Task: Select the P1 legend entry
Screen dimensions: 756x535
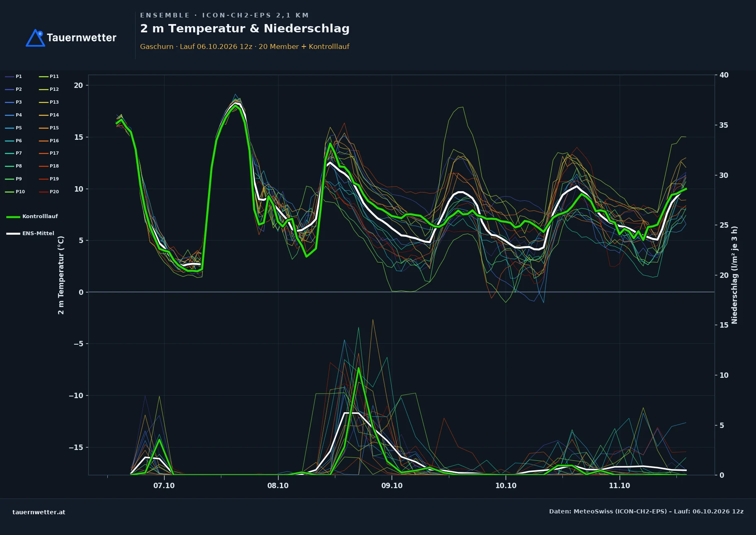Action: click(14, 76)
